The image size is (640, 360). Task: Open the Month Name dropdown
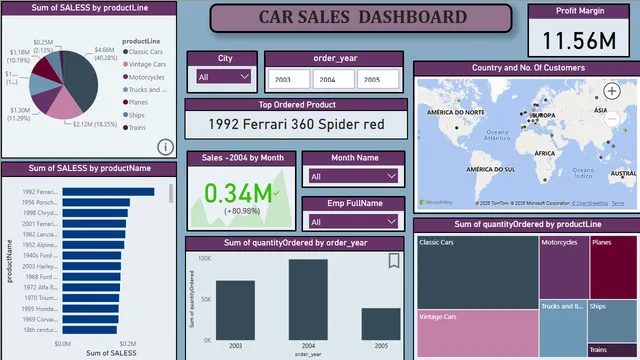click(353, 176)
